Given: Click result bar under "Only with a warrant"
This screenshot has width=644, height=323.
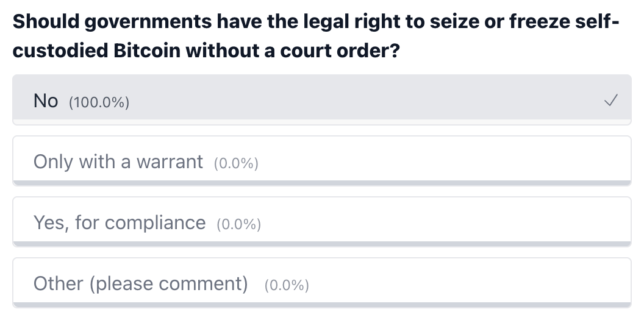Looking at the screenshot, I should click(322, 182).
